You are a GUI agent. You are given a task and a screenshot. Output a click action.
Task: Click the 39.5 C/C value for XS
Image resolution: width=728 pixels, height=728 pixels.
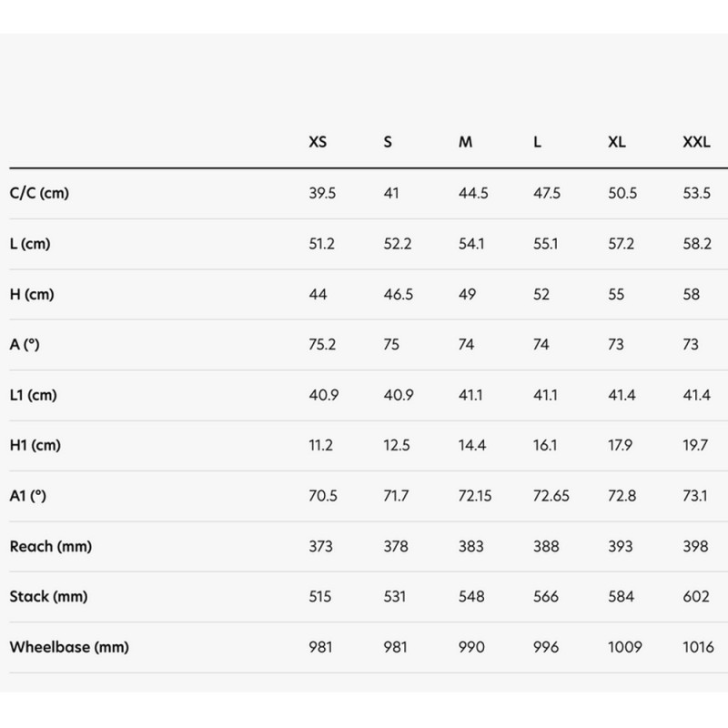[x=322, y=193]
